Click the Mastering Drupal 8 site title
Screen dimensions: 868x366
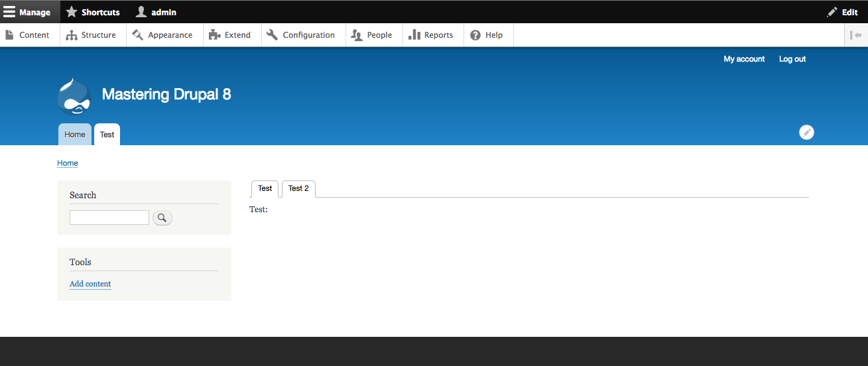166,94
